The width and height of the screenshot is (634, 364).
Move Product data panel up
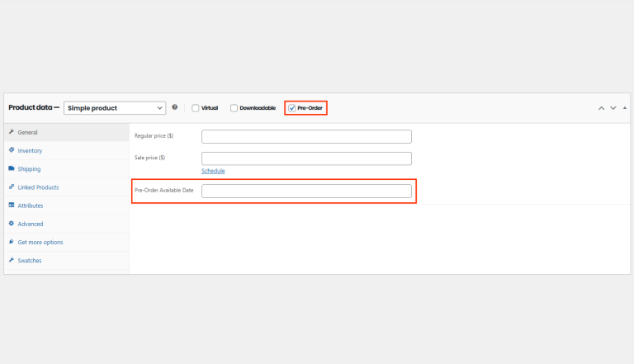(601, 108)
